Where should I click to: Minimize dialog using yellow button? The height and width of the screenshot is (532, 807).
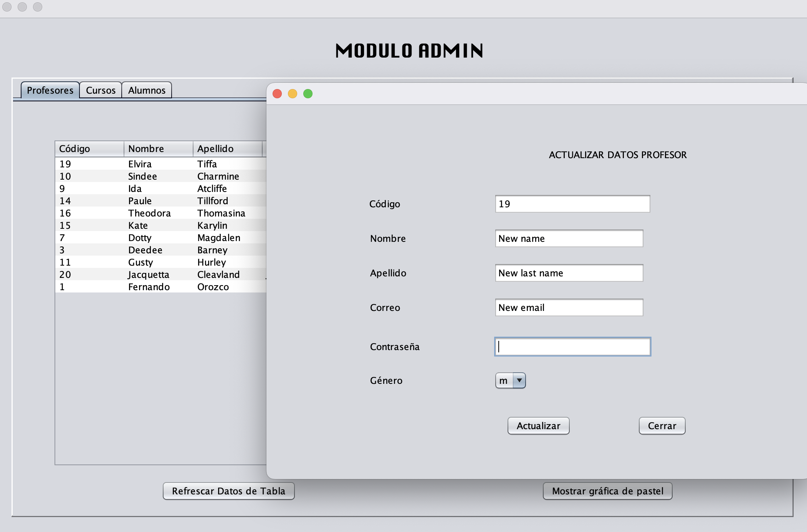point(293,94)
